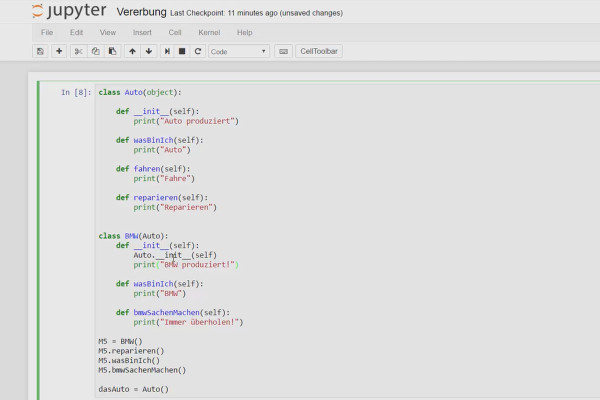
Task: Click the print("BMW produziert!") line
Action: 186,264
